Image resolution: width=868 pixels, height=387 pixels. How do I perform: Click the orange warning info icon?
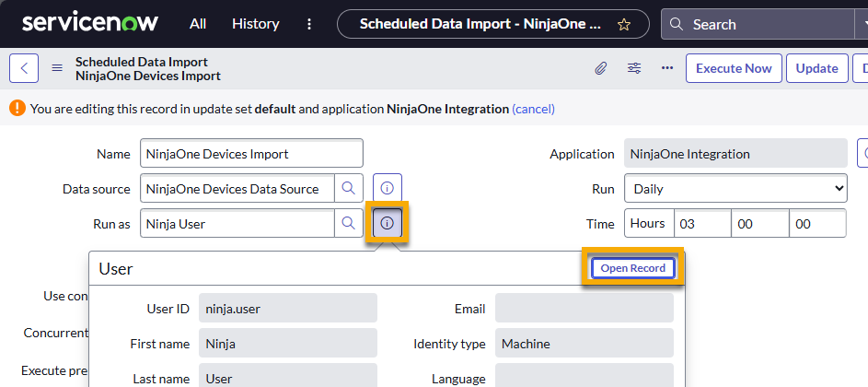tap(17, 108)
